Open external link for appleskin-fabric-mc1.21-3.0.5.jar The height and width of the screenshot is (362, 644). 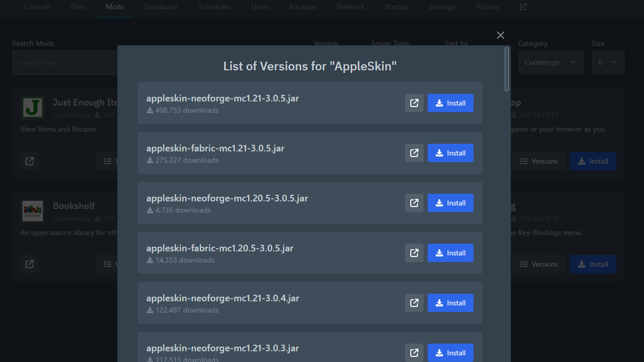[414, 153]
